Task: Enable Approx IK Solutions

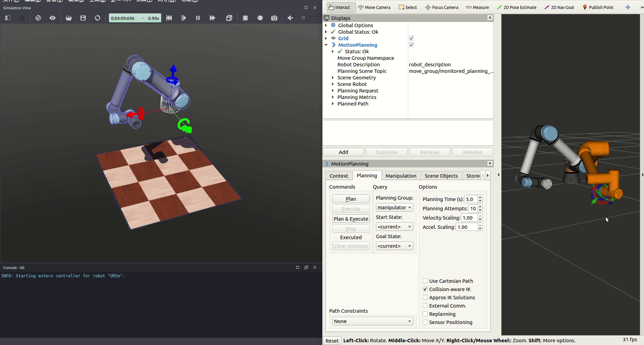Action: (425, 297)
